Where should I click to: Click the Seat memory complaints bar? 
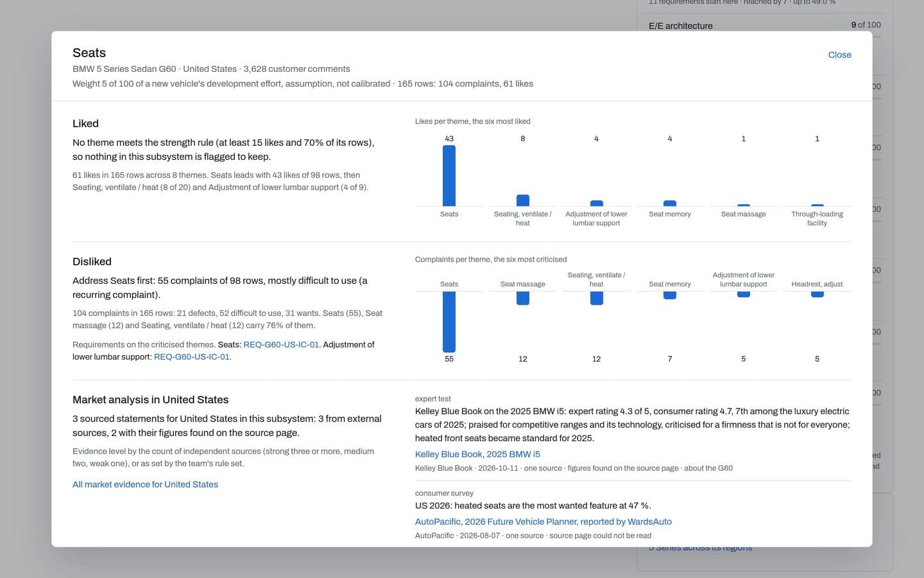[x=670, y=295]
